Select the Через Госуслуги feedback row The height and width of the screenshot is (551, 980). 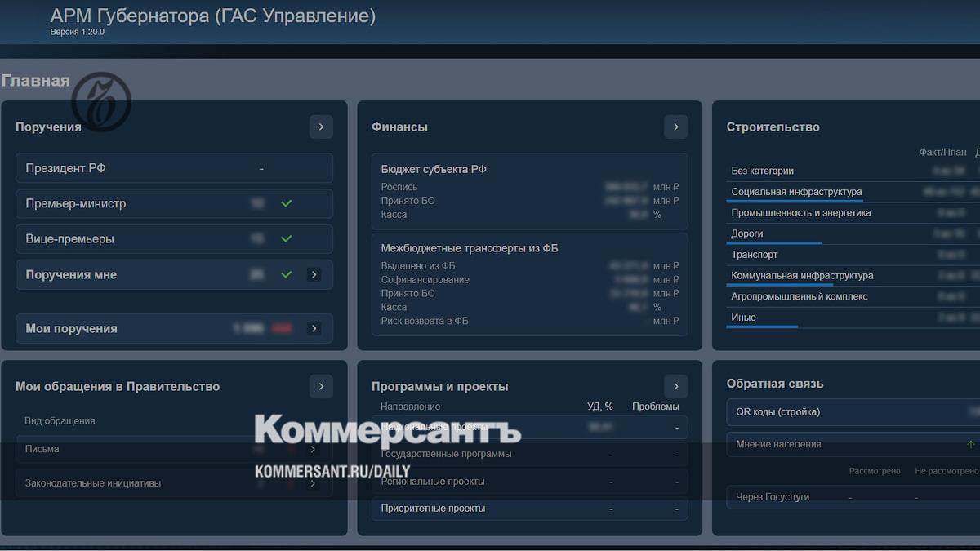click(849, 496)
